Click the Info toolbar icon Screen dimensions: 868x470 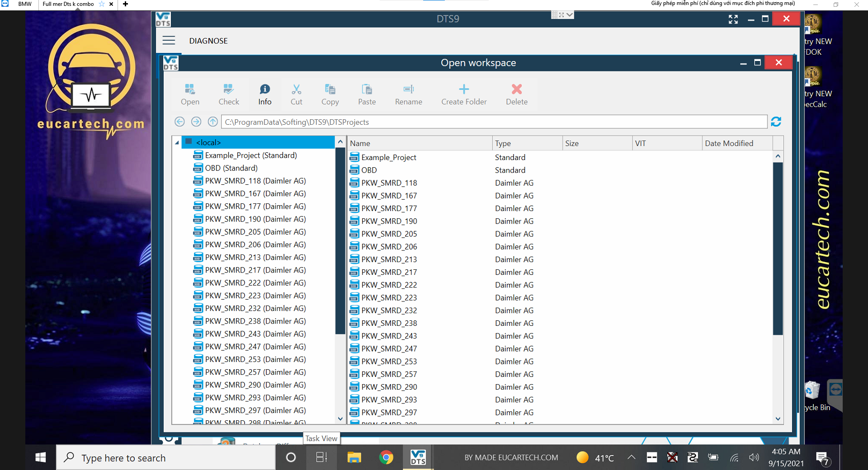click(x=265, y=89)
